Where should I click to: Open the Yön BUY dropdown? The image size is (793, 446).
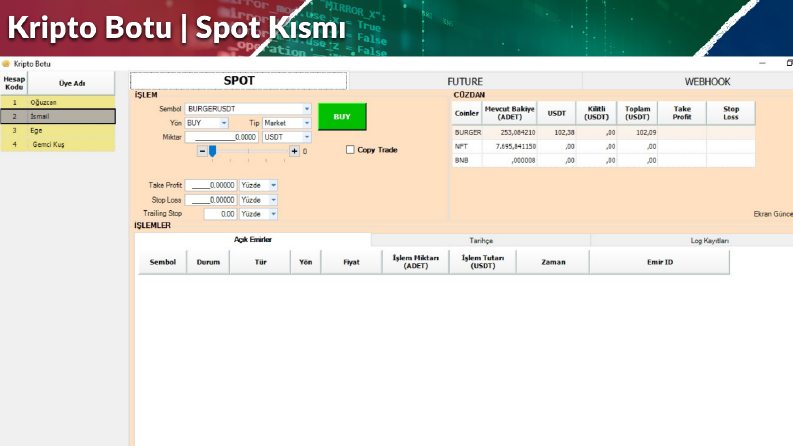[224, 123]
